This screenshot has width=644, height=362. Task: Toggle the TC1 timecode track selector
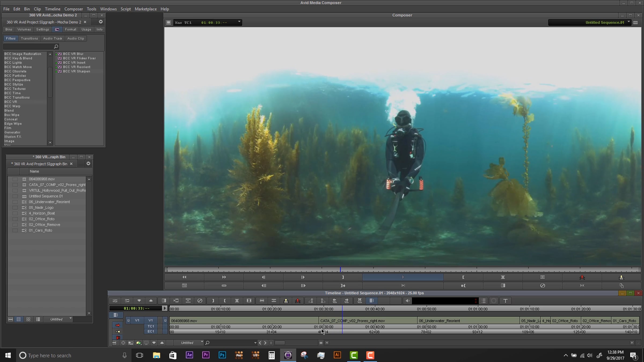click(151, 326)
